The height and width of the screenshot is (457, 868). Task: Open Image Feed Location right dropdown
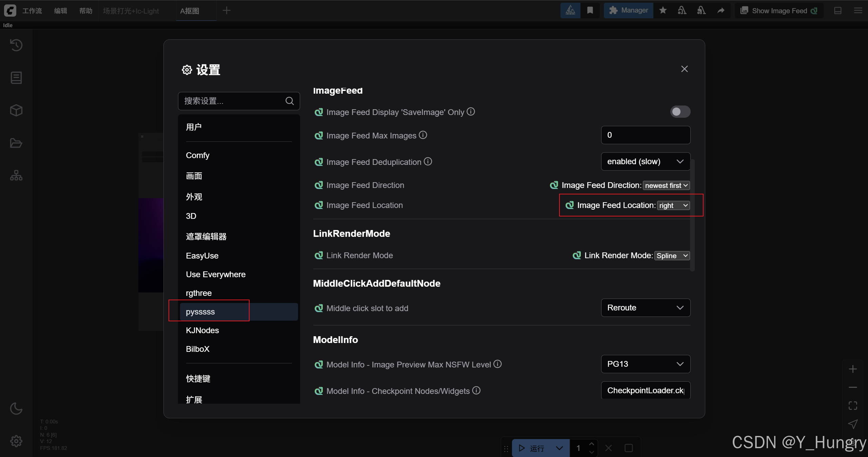pyautogui.click(x=673, y=206)
